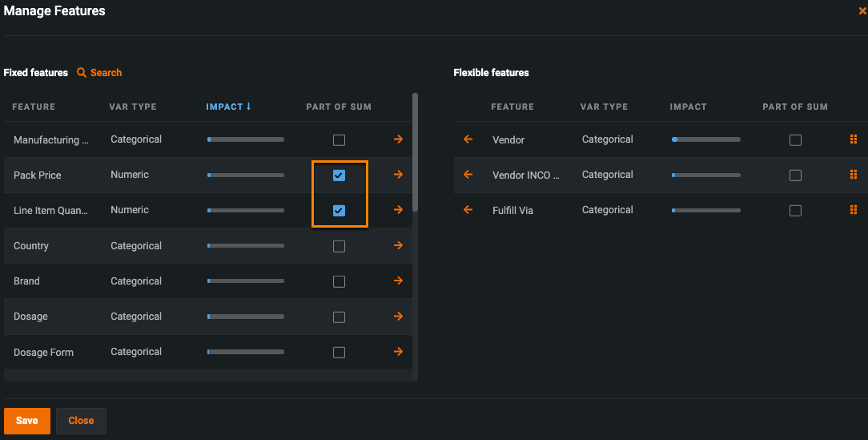
Task: Move Pack Price to flexible features
Action: 398,175
